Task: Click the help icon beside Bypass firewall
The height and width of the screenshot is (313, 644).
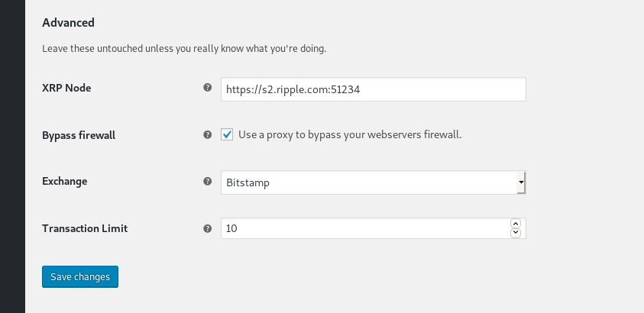Action: 207,135
